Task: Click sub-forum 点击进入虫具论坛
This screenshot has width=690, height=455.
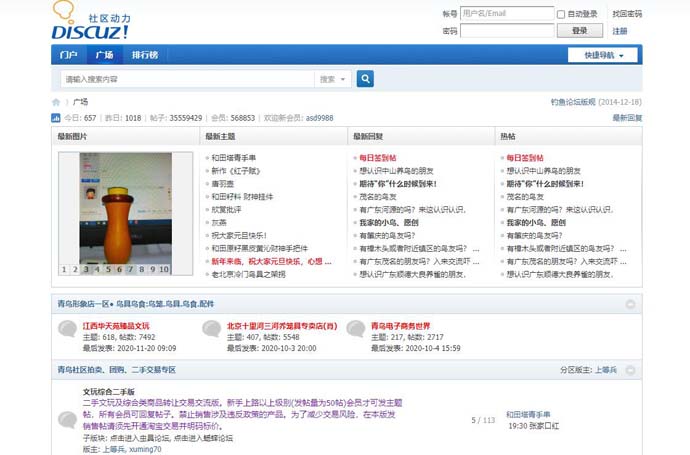Action: [x=140, y=438]
